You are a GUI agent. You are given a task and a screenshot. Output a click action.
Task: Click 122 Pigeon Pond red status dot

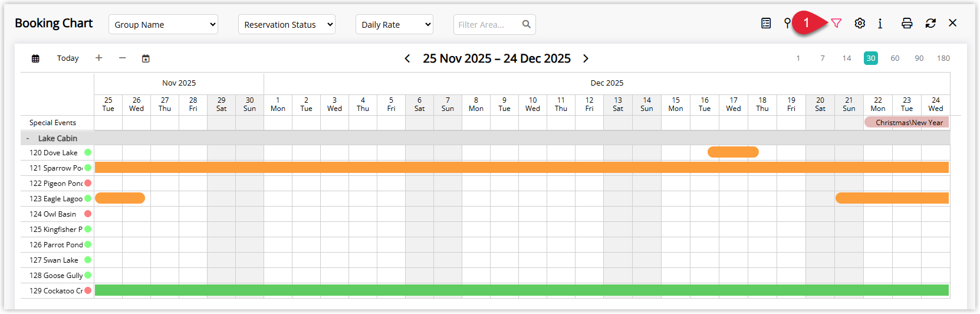pyautogui.click(x=88, y=183)
